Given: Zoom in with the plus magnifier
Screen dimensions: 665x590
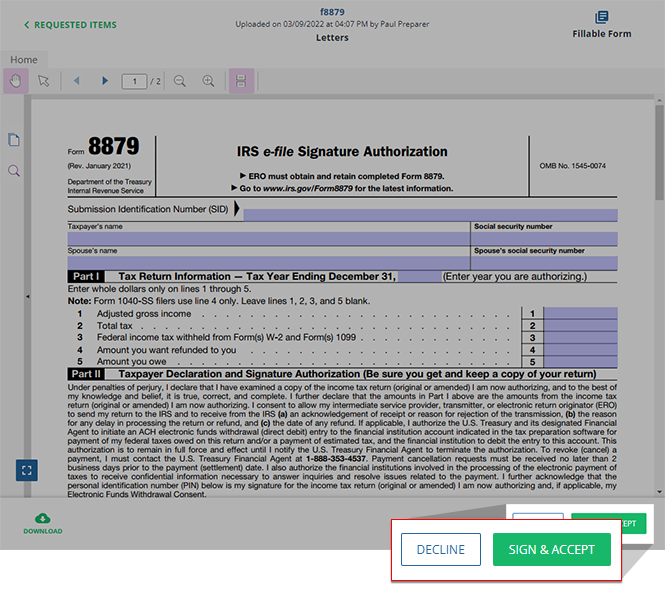Looking at the screenshot, I should (x=208, y=81).
